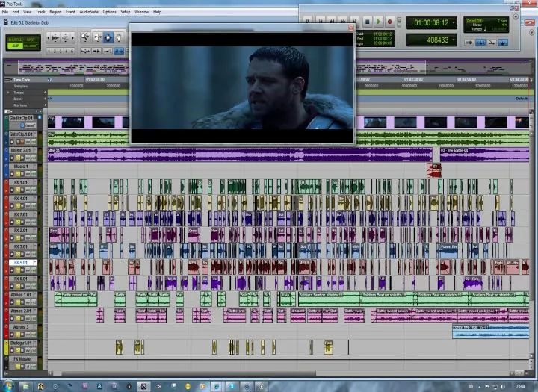Viewport: 538px width, 392px height.
Task: Open the Track menu
Action: pos(40,12)
